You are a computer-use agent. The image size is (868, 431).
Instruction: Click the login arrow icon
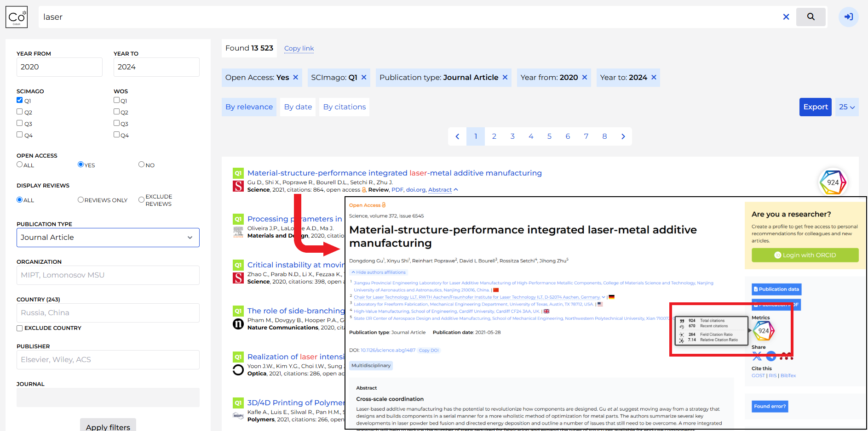(849, 17)
